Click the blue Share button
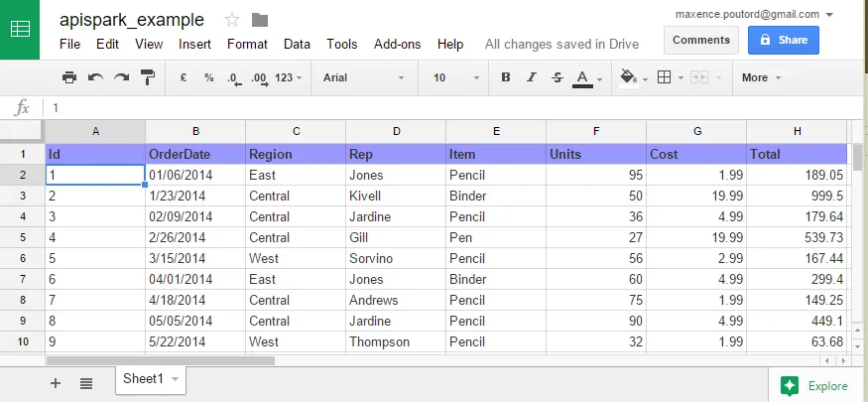 click(x=784, y=40)
